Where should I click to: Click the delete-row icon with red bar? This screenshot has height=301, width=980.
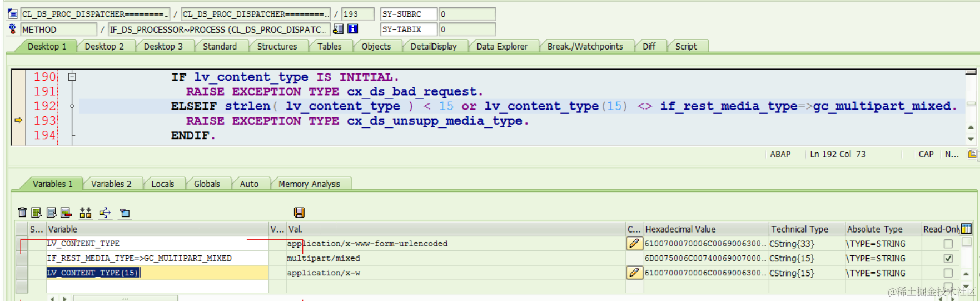[66, 213]
